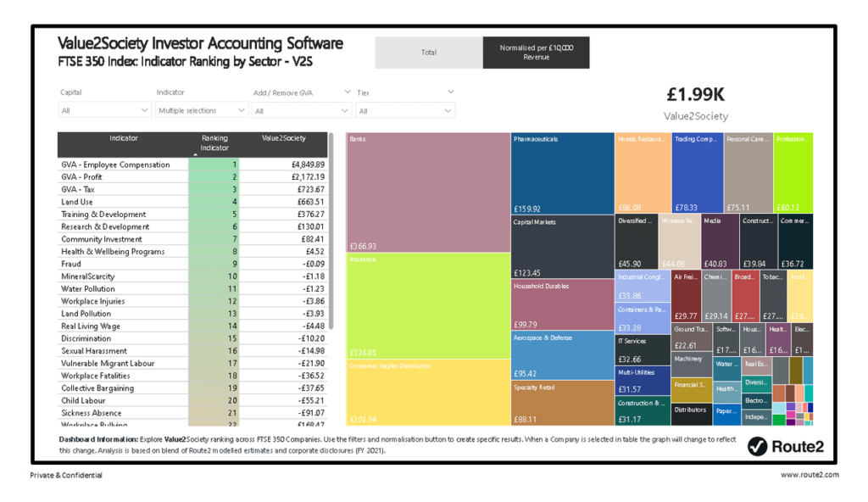868x502 pixels.
Task: Click the Real Living Wage row
Action: point(192,326)
